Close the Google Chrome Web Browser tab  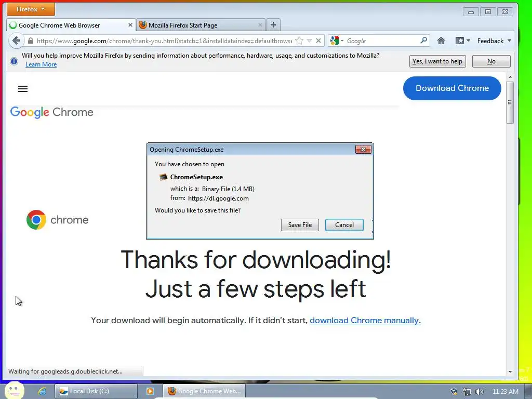(x=130, y=25)
